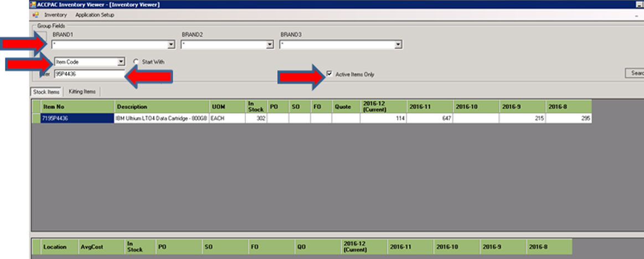Click the PO column header in stock grid

click(x=278, y=106)
